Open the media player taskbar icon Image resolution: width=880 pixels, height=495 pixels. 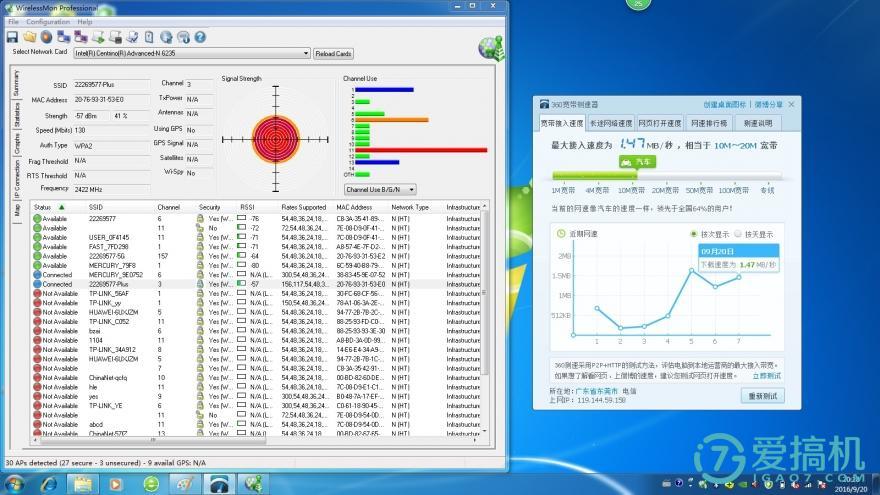coord(116,484)
